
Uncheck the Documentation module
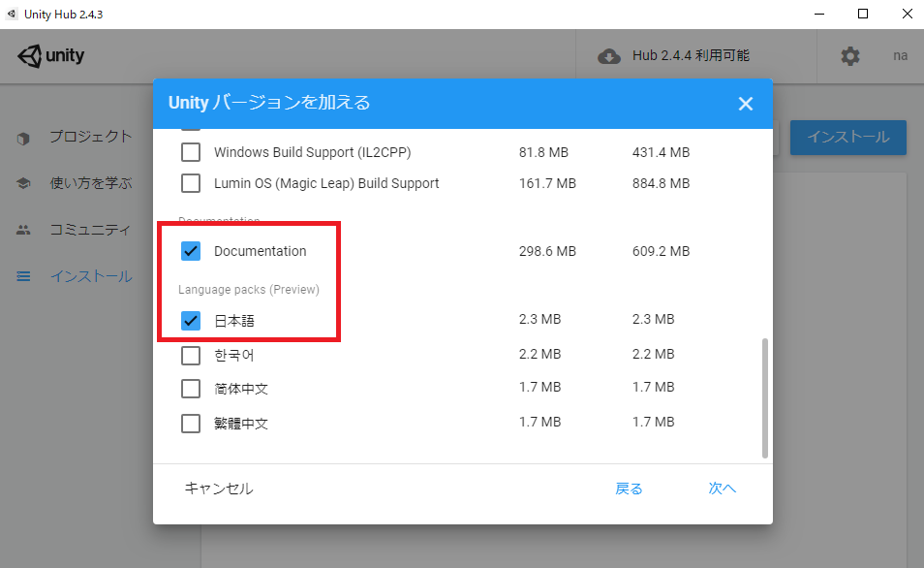[190, 250]
